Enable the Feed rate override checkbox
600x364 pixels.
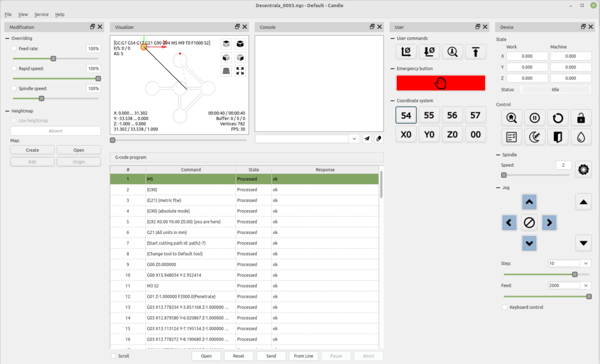pyautogui.click(x=14, y=49)
